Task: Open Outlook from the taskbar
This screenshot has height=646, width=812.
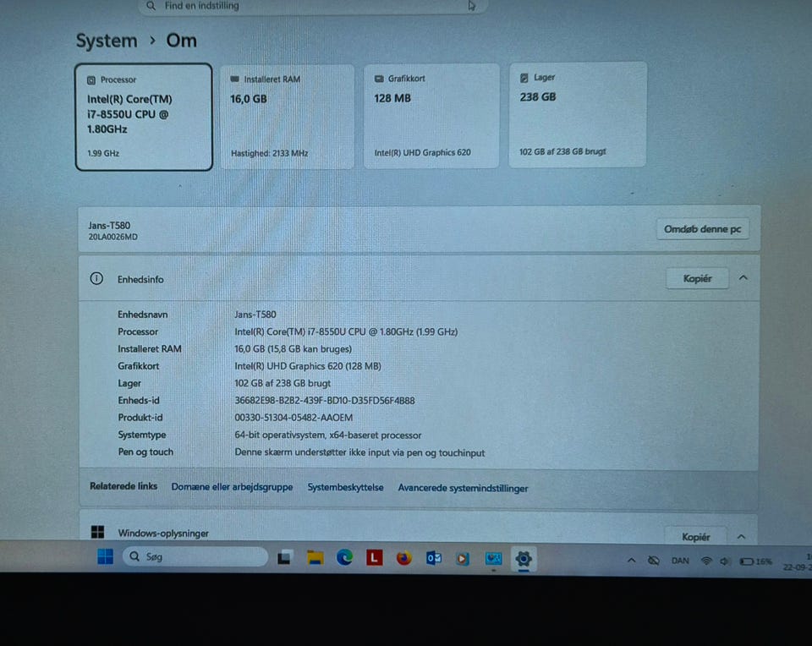Action: click(433, 558)
